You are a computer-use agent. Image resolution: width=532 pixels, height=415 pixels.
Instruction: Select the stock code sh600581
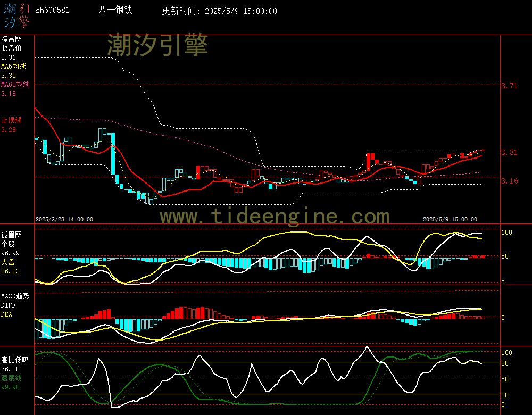point(53,10)
